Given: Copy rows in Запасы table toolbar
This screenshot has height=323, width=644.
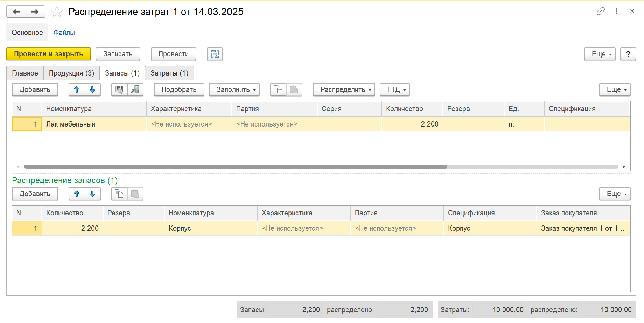Looking at the screenshot, I should pyautogui.click(x=278, y=90).
